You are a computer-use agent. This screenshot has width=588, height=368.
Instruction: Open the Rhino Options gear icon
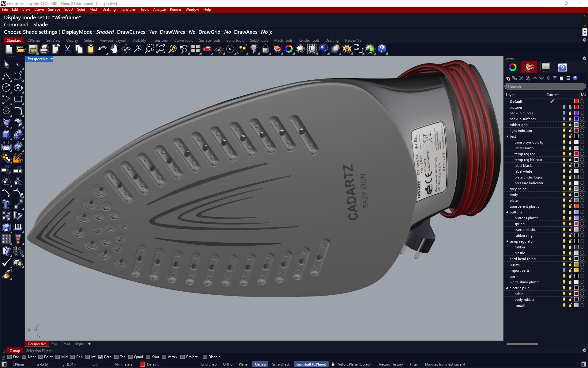(x=347, y=49)
